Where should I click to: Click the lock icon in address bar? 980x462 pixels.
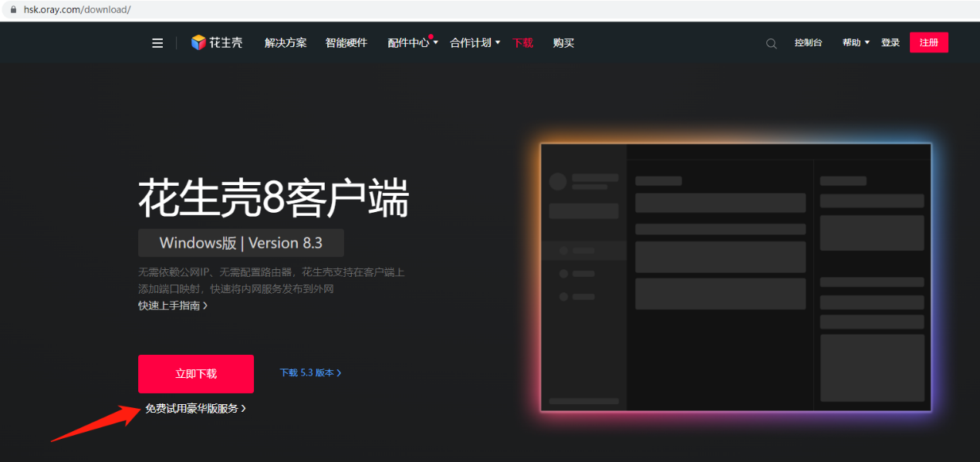(x=13, y=9)
